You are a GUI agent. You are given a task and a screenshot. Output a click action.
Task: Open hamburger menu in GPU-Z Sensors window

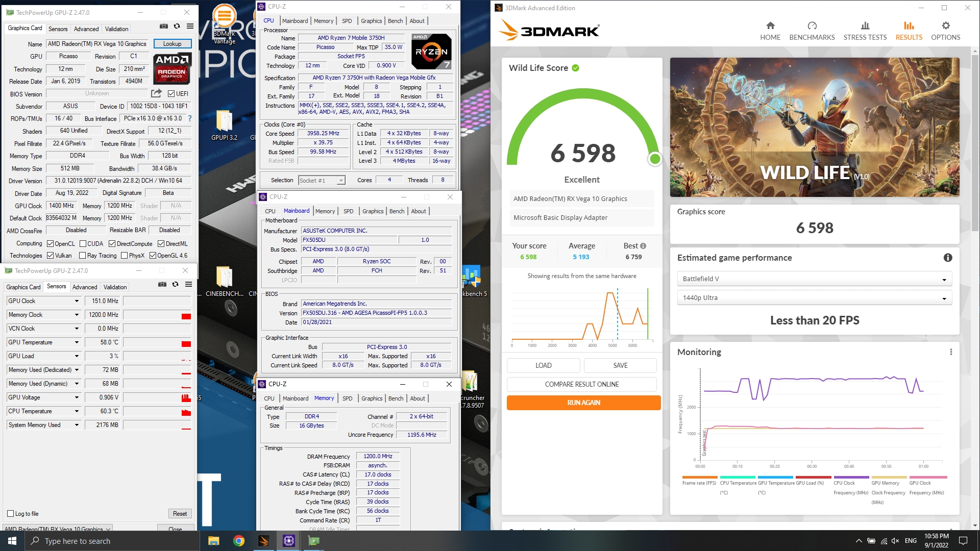(x=188, y=284)
